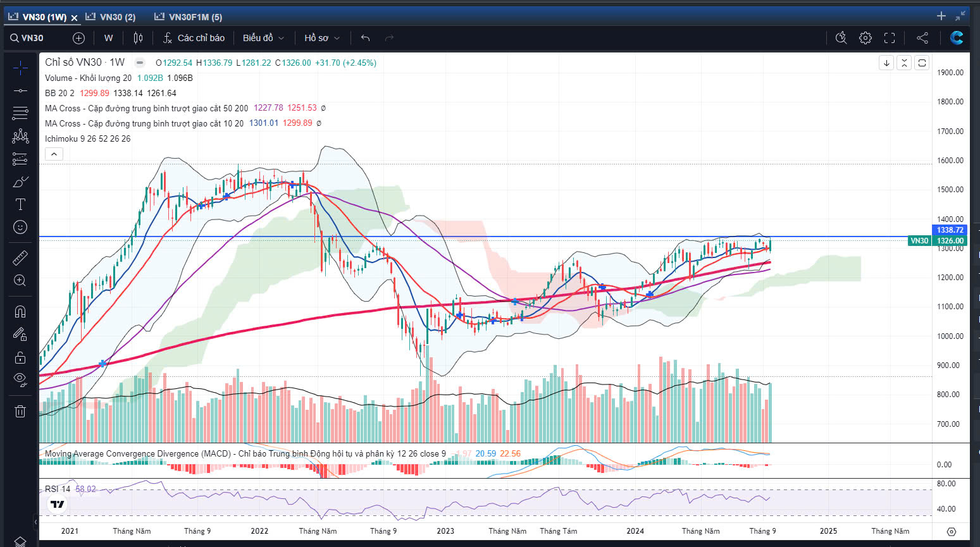Viewport: 980px width, 547px height.
Task: Maximize the main chart pane
Action: [922, 63]
